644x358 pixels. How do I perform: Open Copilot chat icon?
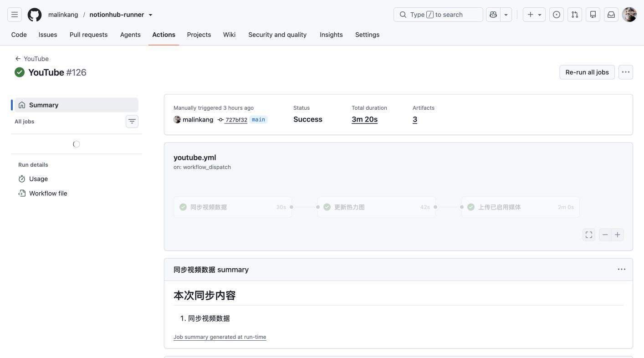click(493, 15)
